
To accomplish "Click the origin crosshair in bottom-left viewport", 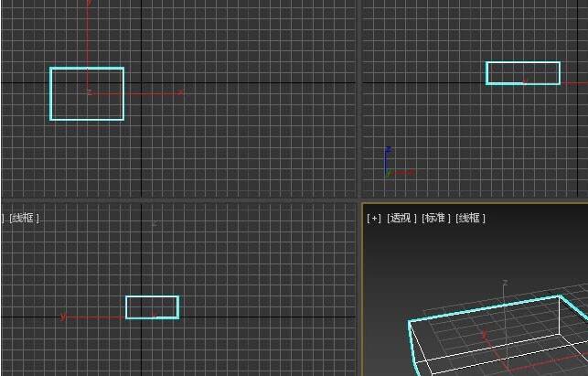I will (x=141, y=317).
